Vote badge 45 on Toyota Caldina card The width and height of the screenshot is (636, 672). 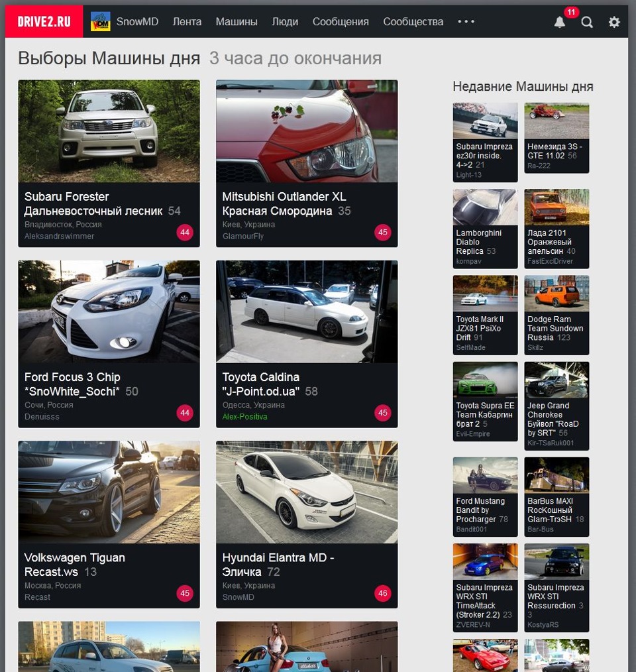(x=383, y=413)
